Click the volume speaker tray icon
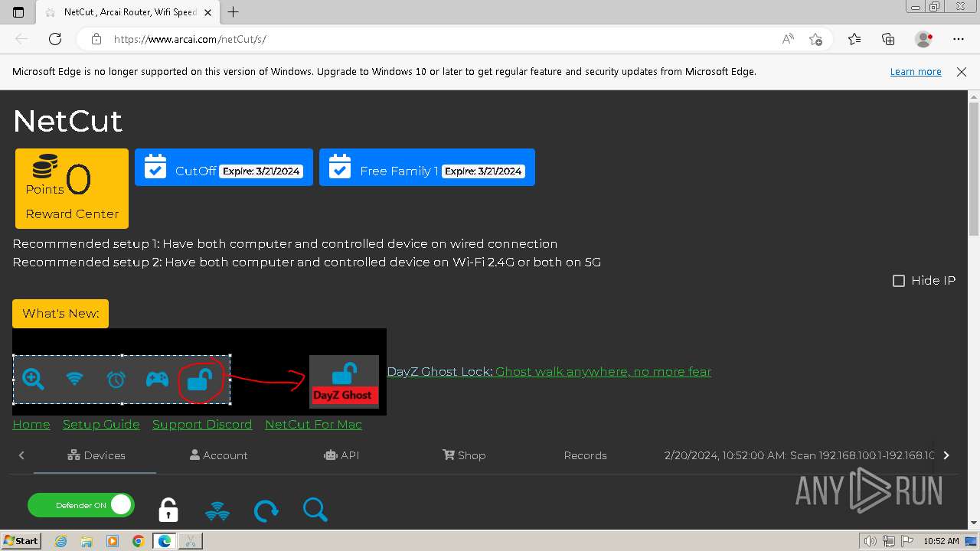The width and height of the screenshot is (980, 551). coord(871,541)
